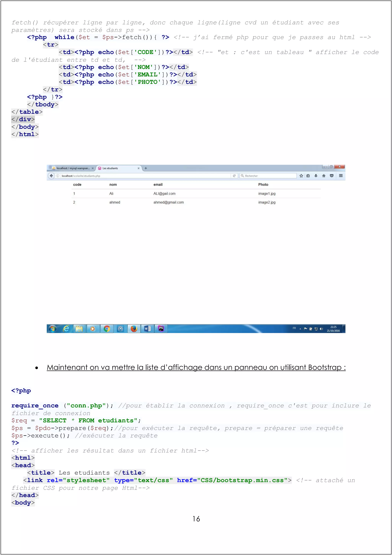Click the 'while' keyword in PHP loop

65,37
